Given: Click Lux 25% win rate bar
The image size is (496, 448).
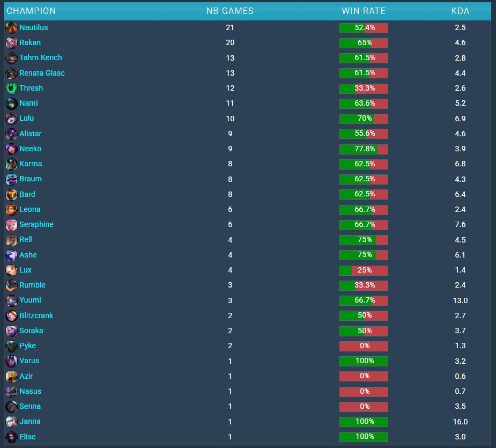Looking at the screenshot, I should coord(364,270).
